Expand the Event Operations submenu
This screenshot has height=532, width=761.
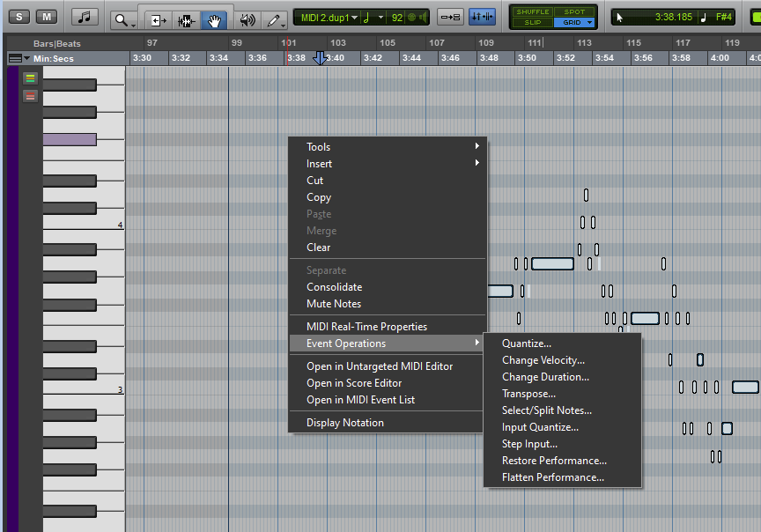[388, 344]
